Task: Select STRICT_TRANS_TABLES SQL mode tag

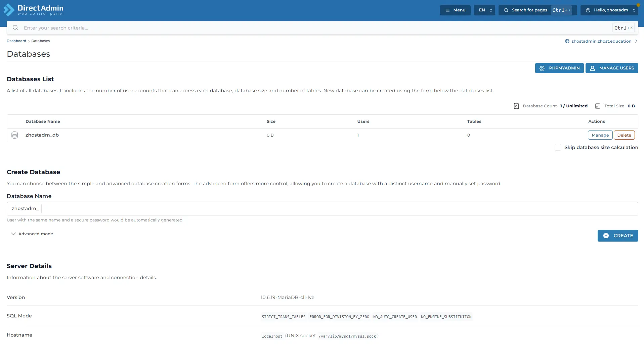Action: click(x=284, y=317)
